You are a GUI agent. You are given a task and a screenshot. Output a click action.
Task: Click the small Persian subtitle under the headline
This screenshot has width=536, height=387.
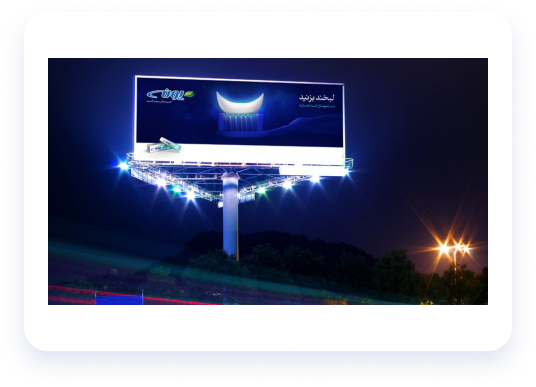(317, 106)
